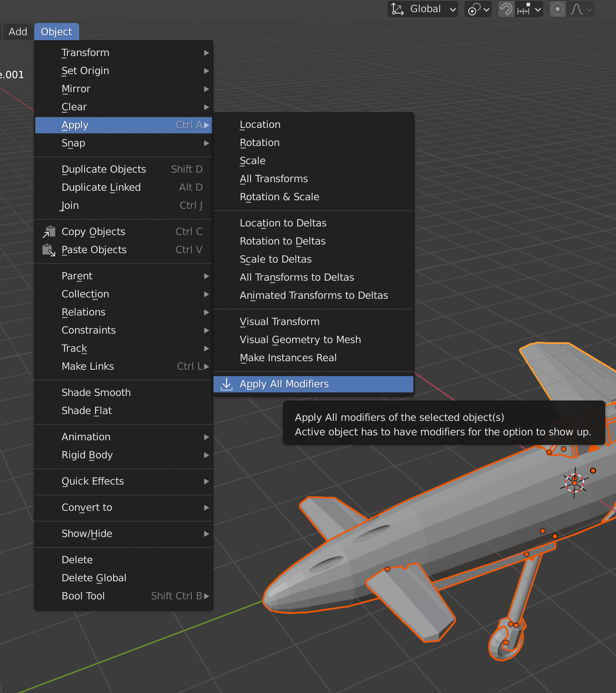The width and height of the screenshot is (616, 693).
Task: Click Join in the Object menu
Action: 123,206
